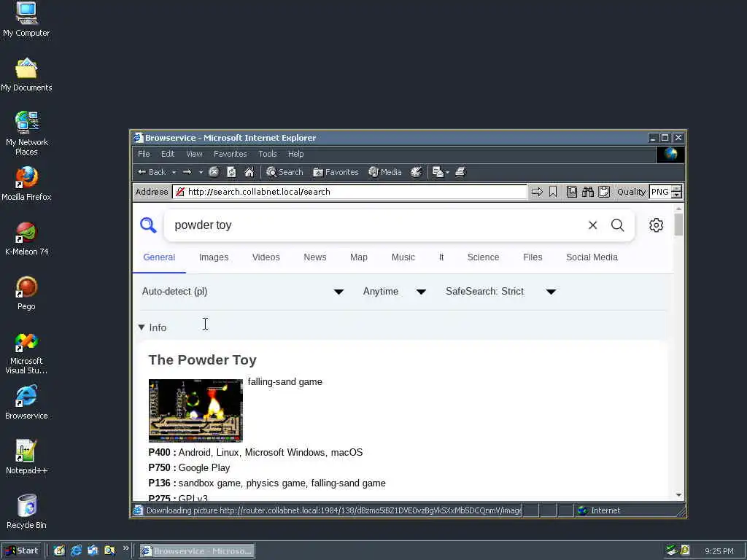The height and width of the screenshot is (560, 747).
Task: Click the Quality PNG field
Action: tap(660, 192)
